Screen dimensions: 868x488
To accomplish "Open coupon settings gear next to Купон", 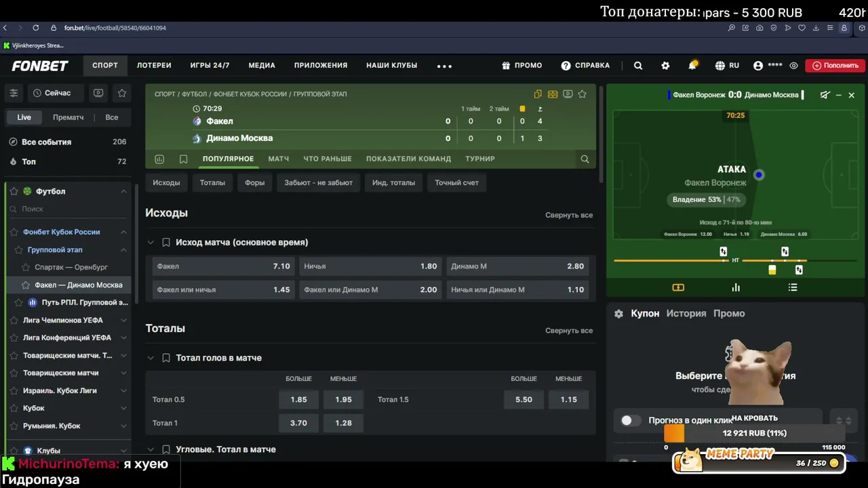I will point(618,314).
